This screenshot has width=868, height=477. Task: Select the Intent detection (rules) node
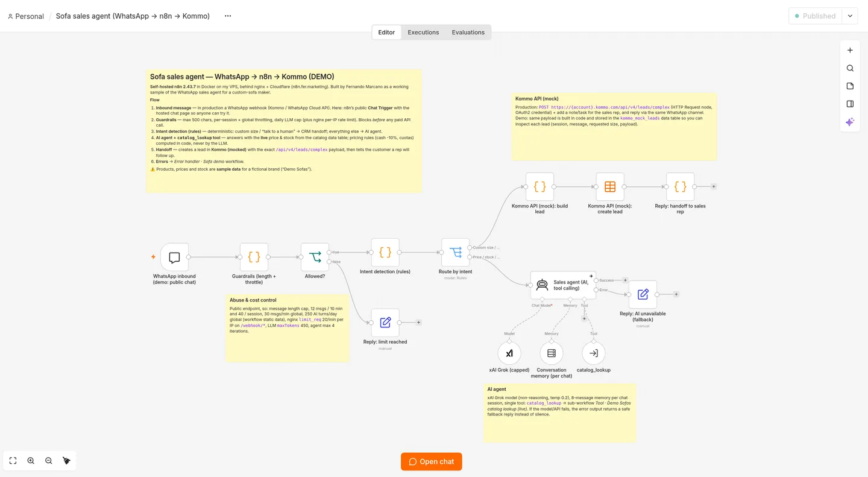(x=385, y=252)
